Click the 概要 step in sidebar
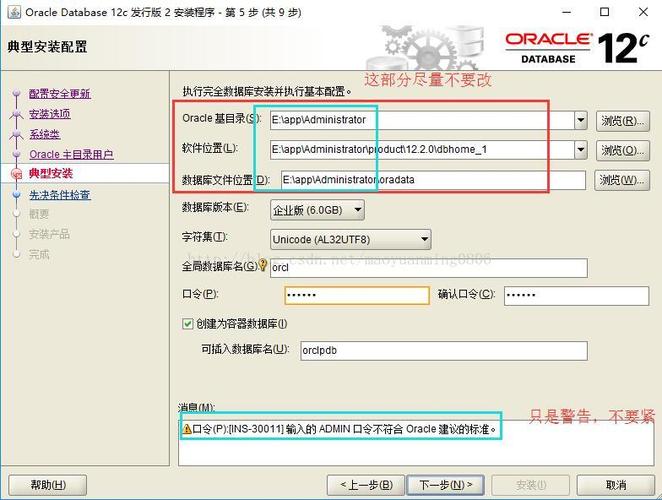Viewport: 662px width, 500px height. 39,214
